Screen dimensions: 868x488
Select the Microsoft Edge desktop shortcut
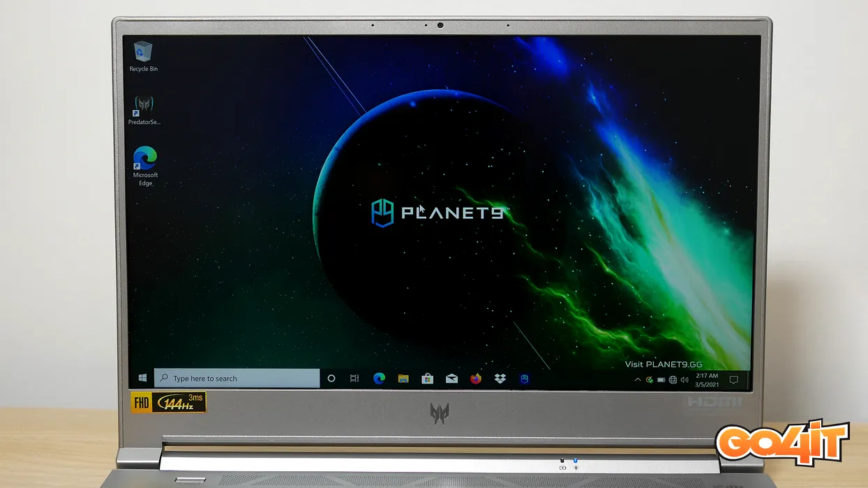tap(145, 166)
